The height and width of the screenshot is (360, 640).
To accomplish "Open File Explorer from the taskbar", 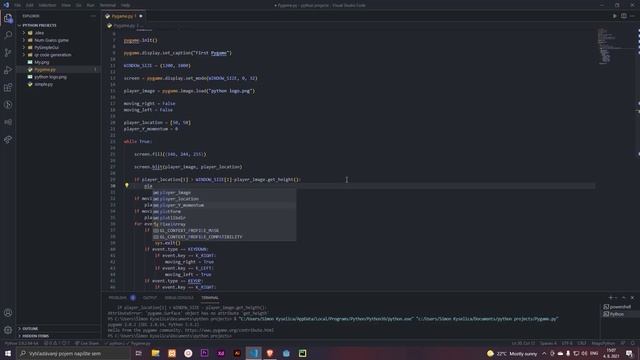I will pos(156,353).
